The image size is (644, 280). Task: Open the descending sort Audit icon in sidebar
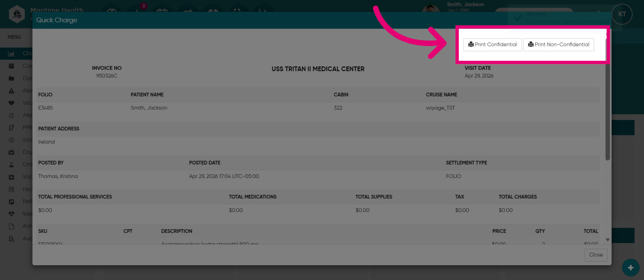pos(11,238)
